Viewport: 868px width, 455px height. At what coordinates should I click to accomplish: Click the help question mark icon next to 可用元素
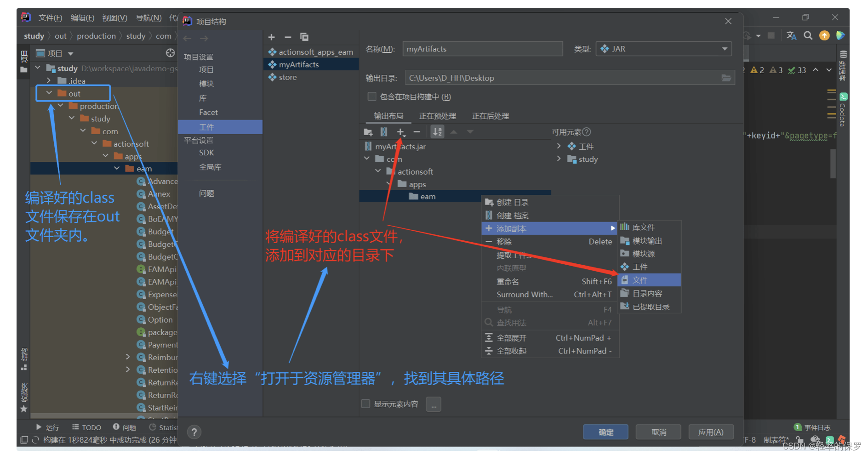click(586, 132)
